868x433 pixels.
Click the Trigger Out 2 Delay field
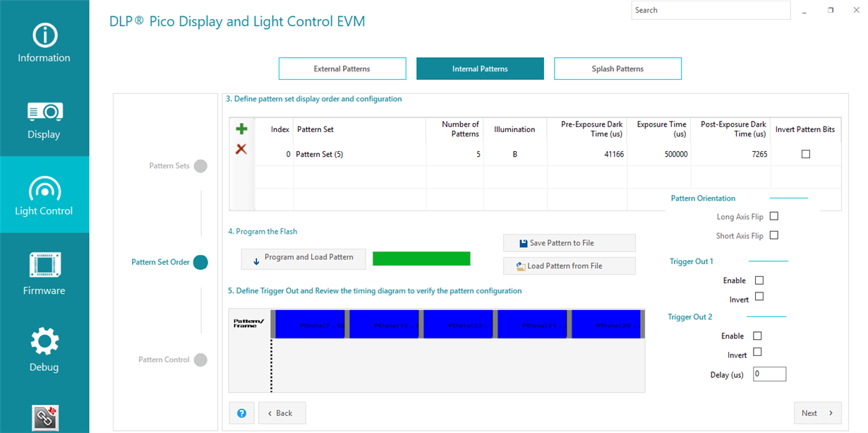pos(769,374)
